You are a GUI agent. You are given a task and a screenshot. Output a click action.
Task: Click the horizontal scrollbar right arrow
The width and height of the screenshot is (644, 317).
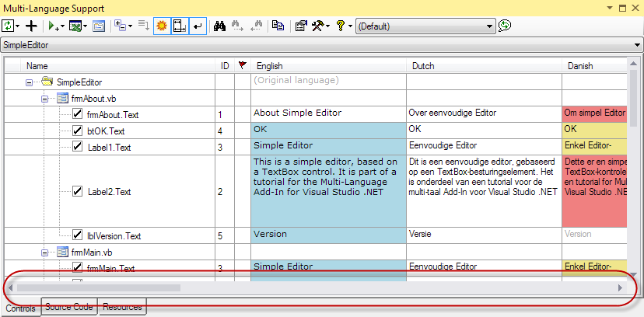[x=620, y=288]
